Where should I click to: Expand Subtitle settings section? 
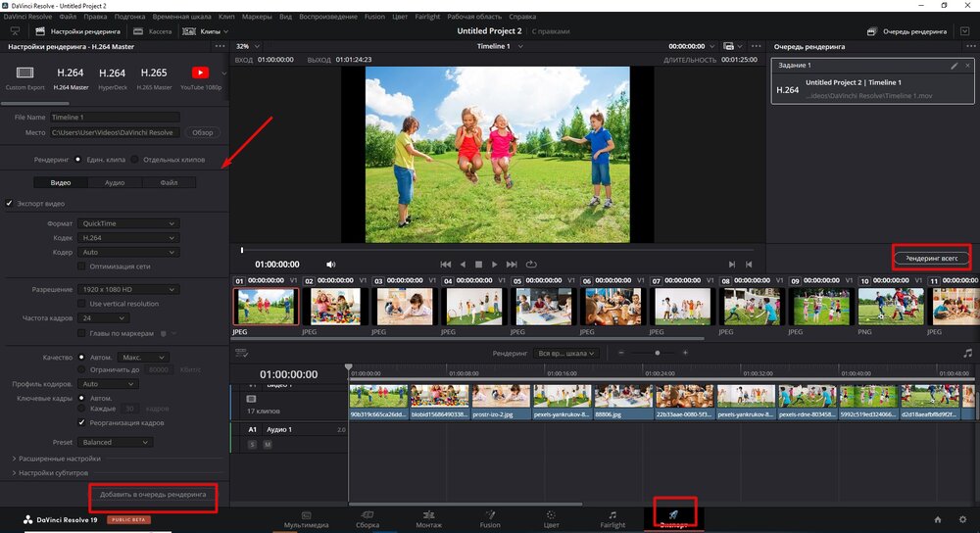coord(50,473)
